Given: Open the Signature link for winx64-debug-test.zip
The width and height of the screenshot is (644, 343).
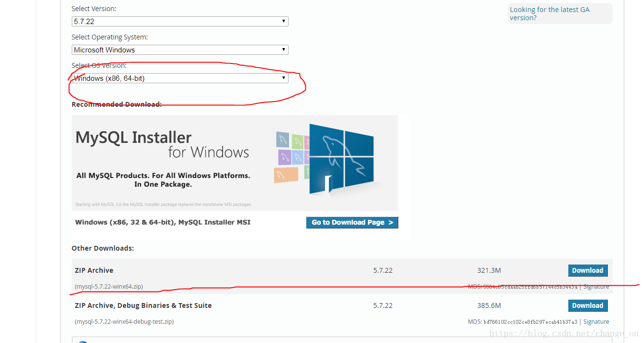Looking at the screenshot, I should point(596,322).
